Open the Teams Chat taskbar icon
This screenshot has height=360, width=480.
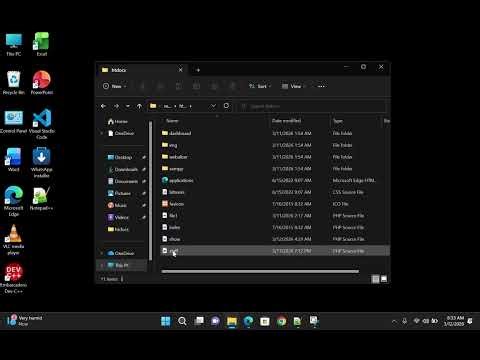(x=215, y=321)
